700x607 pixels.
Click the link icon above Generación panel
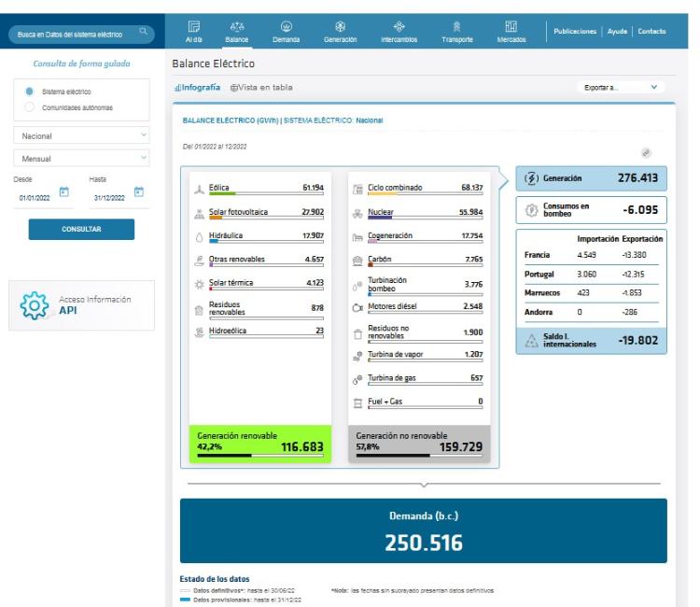coord(646,152)
